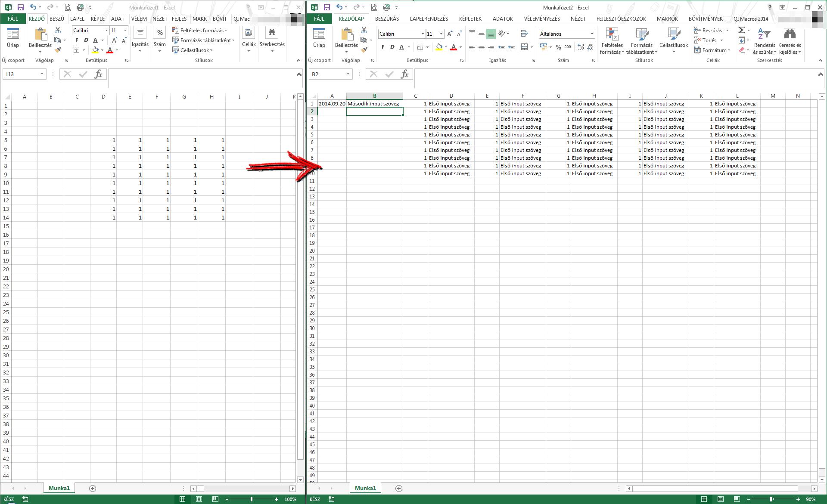Image resolution: width=827 pixels, height=504 pixels.
Task: Select cell A1 with date 2014.09.20
Action: [332, 104]
